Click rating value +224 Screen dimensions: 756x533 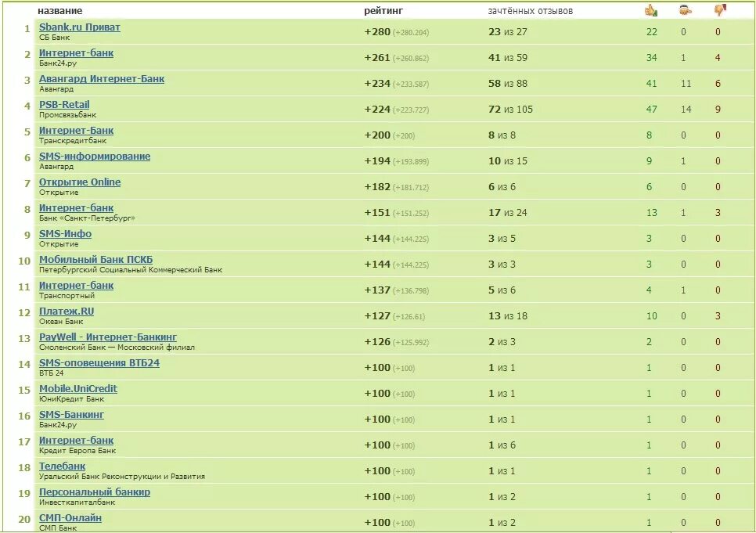(x=377, y=109)
